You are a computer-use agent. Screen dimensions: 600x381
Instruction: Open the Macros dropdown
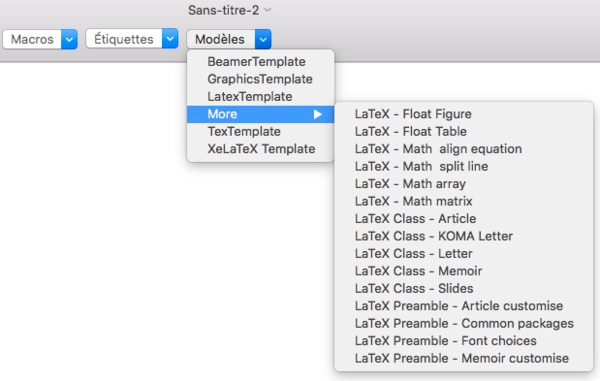coord(40,39)
